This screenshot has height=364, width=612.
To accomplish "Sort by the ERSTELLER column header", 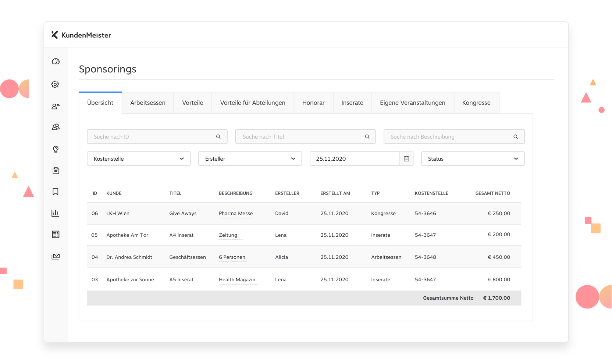I will click(x=287, y=193).
